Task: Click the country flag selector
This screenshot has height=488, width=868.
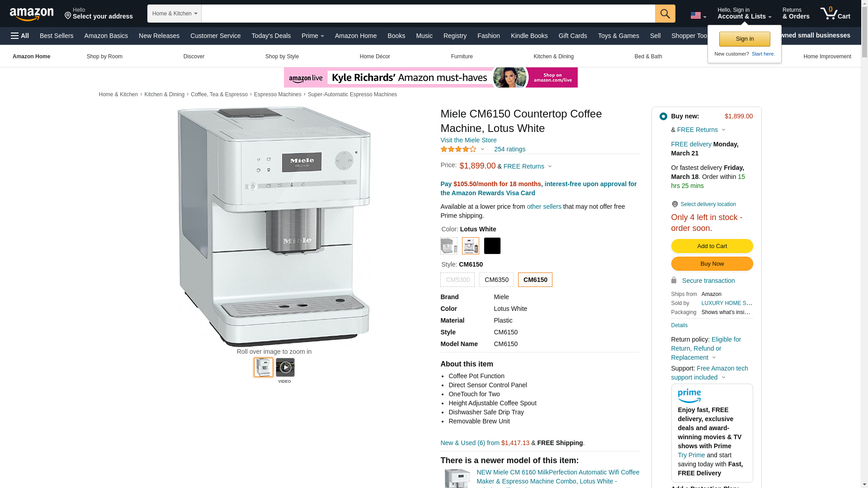Action: point(698,16)
